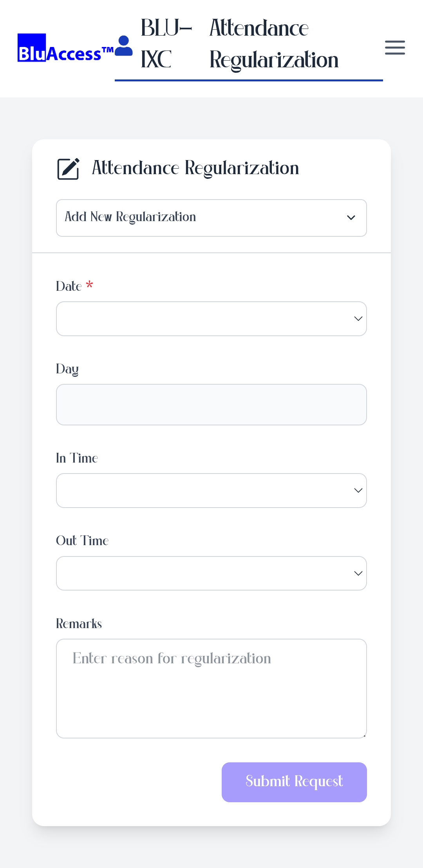Viewport: 423px width, 868px height.
Task: Open the hamburger navigation menu
Action: [x=395, y=47]
